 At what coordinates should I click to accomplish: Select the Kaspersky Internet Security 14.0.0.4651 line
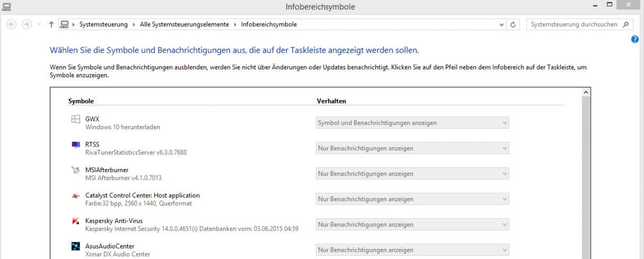192,229
